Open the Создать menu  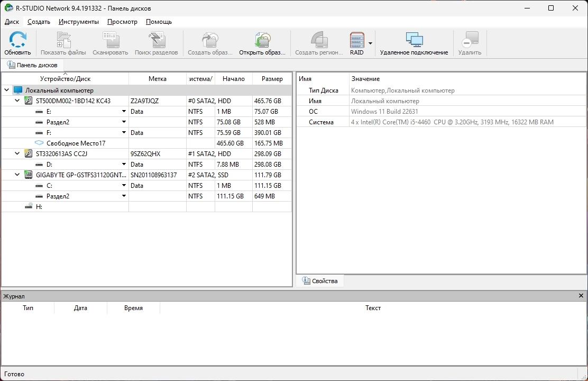tap(39, 22)
